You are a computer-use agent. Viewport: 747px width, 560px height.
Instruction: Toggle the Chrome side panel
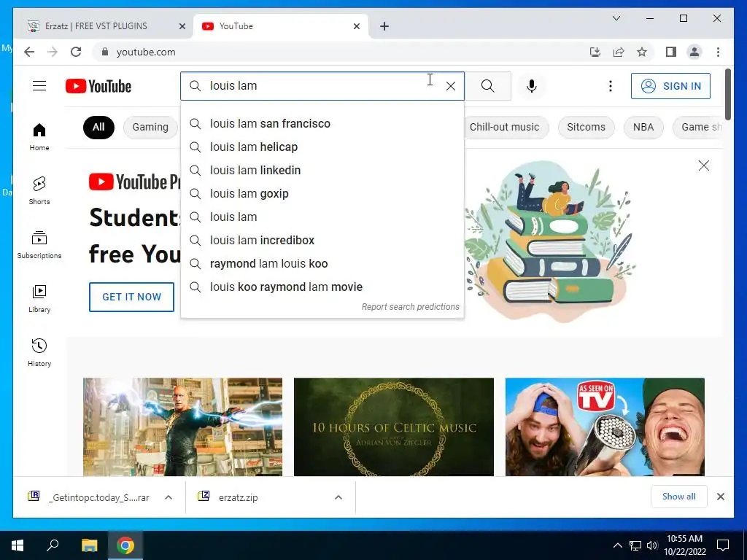coord(671,52)
